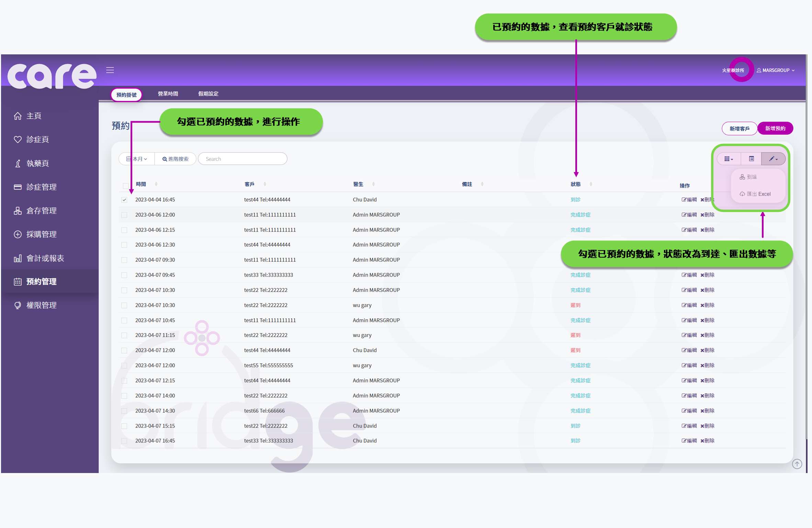The height and width of the screenshot is (528, 812).
Task: Check the checkbox for the 2023-04-06 12:00 row
Action: 124,214
